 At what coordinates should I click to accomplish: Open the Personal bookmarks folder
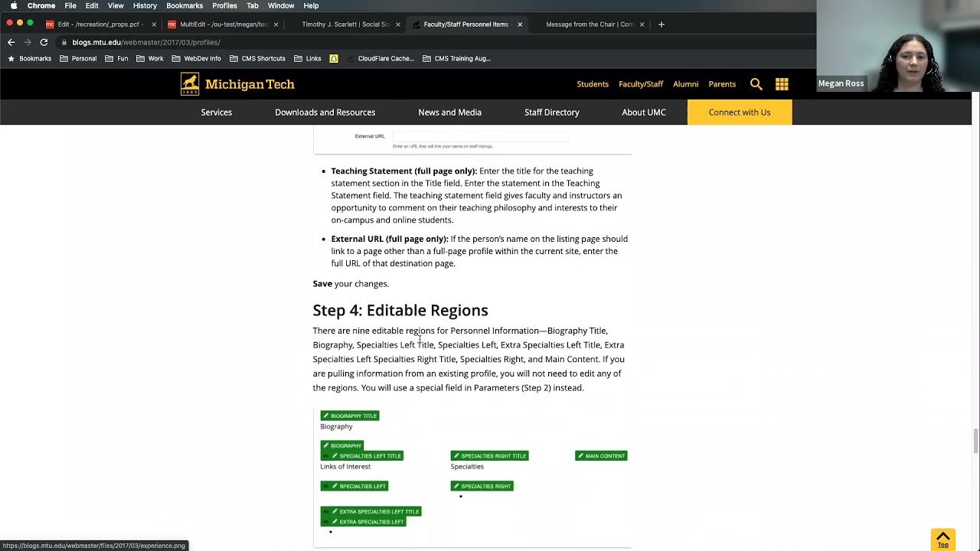coord(78,58)
